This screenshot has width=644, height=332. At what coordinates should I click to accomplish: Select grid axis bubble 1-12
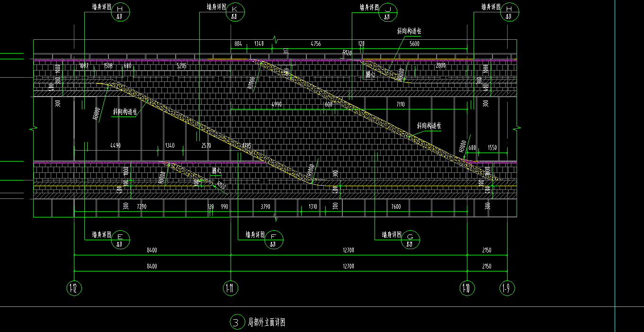tap(74, 288)
